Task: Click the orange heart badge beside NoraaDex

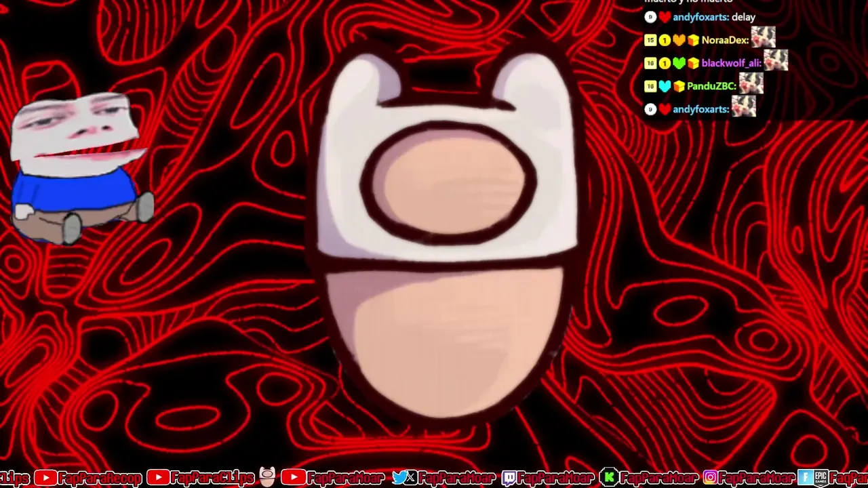Action: pos(679,41)
